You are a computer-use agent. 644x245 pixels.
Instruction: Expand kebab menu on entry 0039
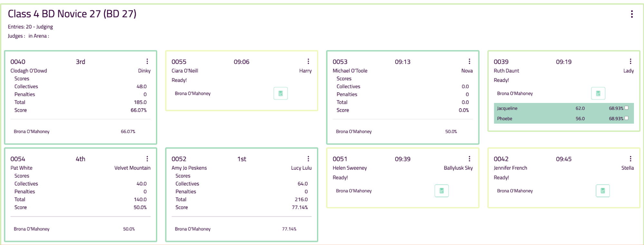click(x=630, y=61)
